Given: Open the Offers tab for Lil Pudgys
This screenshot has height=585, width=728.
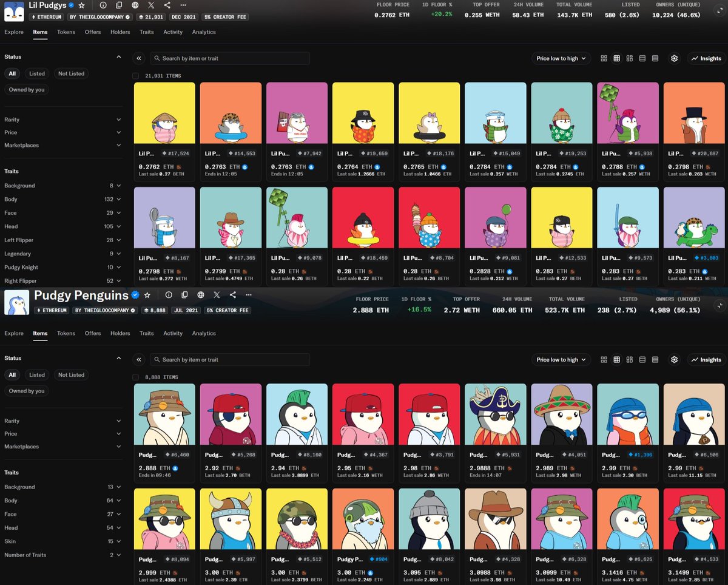Looking at the screenshot, I should [93, 32].
